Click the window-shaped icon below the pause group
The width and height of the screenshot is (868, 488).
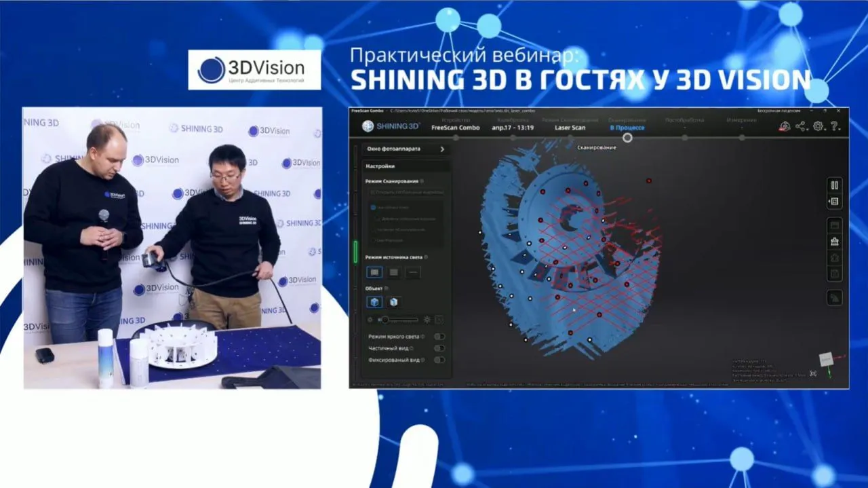coord(834,225)
